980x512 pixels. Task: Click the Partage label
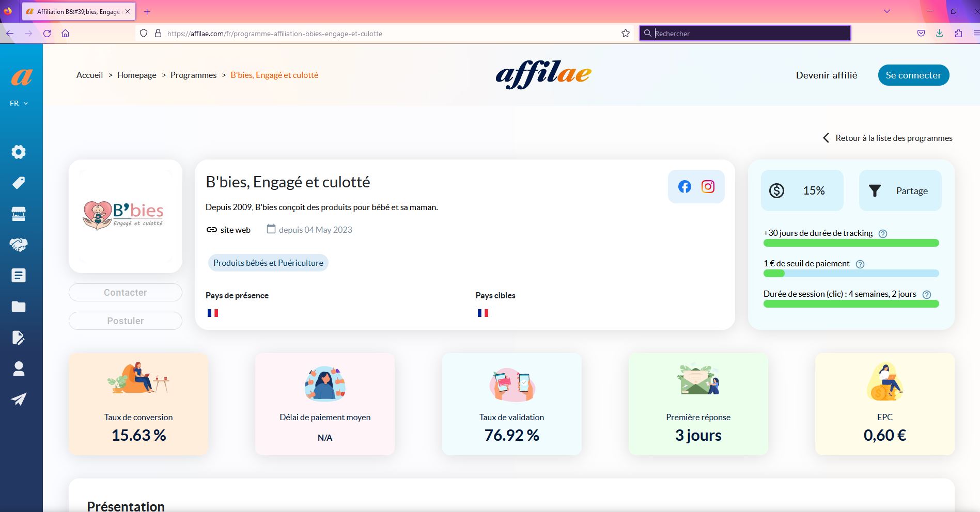tap(912, 191)
